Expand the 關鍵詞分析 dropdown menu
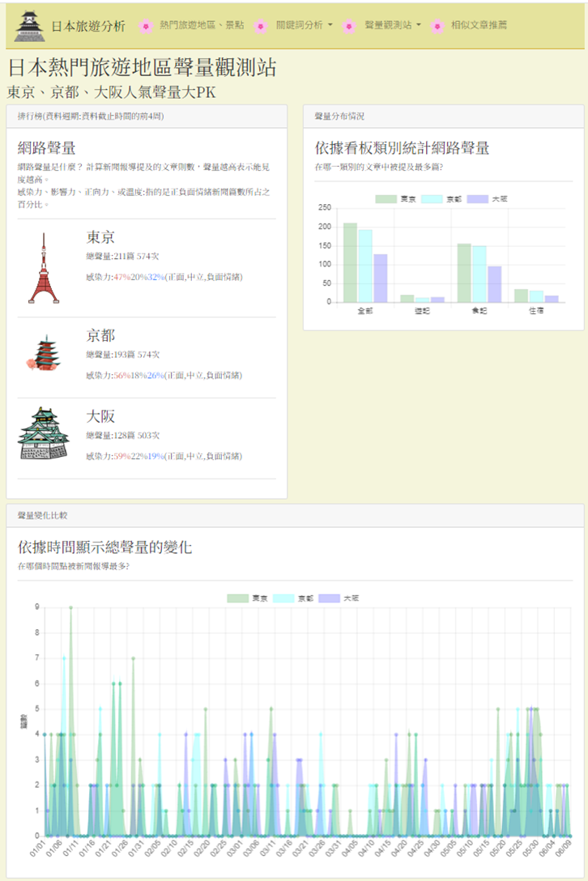 tap(304, 26)
